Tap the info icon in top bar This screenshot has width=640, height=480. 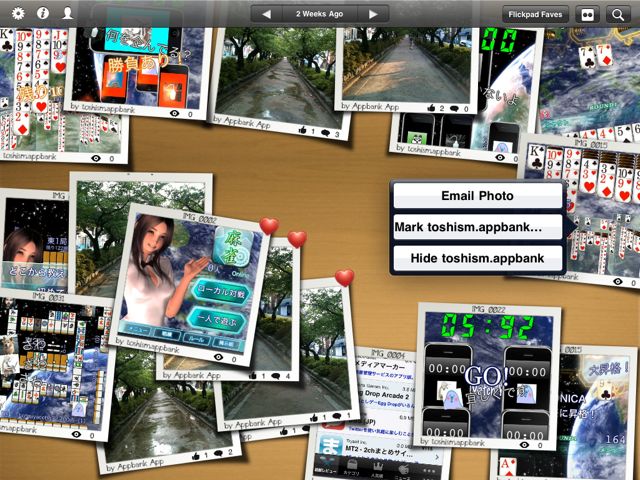point(43,13)
